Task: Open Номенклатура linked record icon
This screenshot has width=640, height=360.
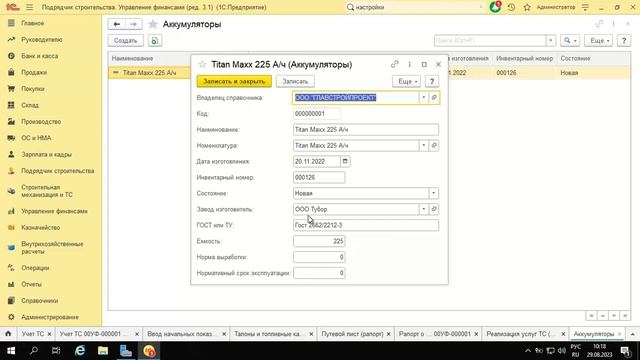Action: click(x=434, y=145)
